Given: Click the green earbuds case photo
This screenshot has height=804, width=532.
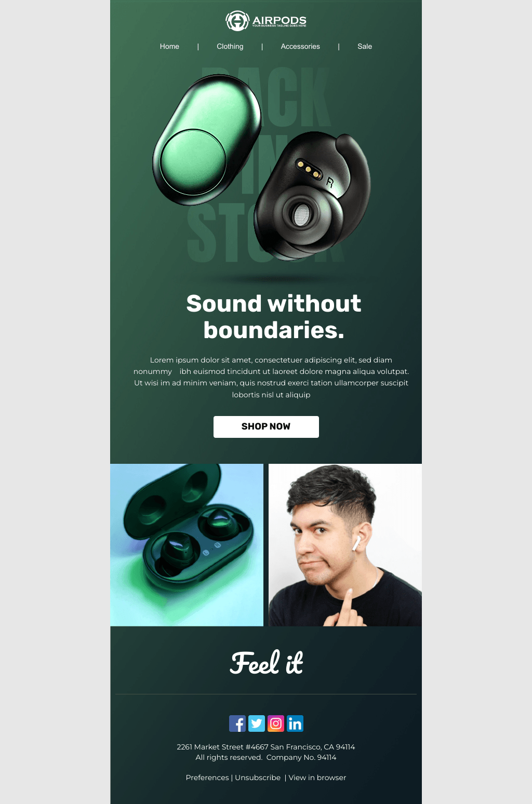Looking at the screenshot, I should coord(187,545).
